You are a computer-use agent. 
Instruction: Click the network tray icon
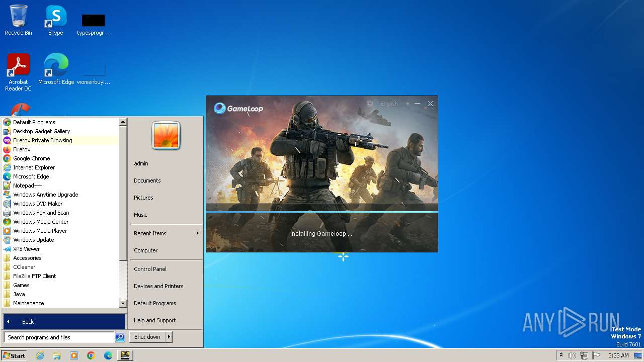[x=584, y=355]
